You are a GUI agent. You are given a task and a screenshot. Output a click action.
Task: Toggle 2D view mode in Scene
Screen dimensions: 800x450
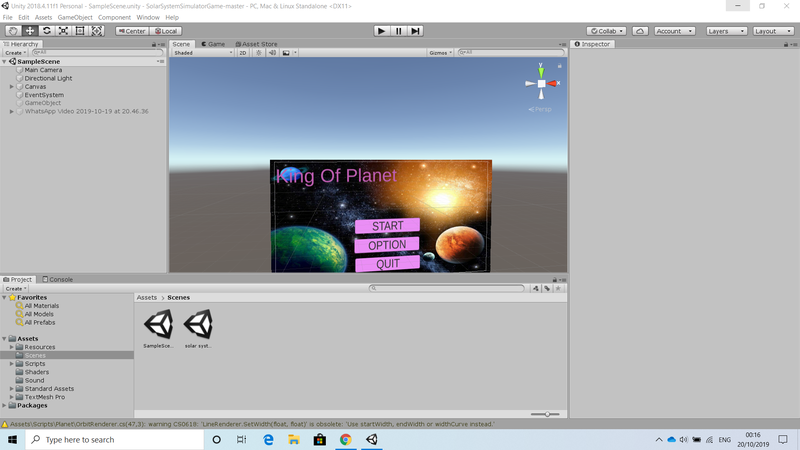click(243, 53)
